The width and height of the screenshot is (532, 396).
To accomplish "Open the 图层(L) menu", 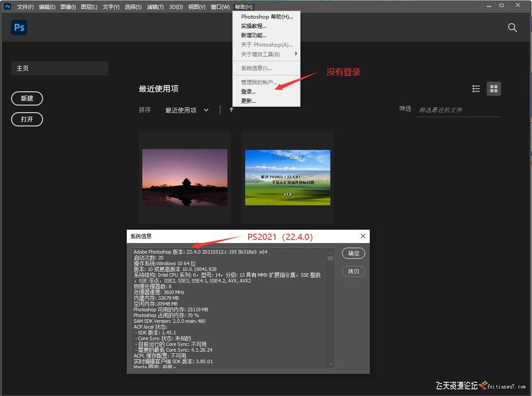I will click(89, 7).
